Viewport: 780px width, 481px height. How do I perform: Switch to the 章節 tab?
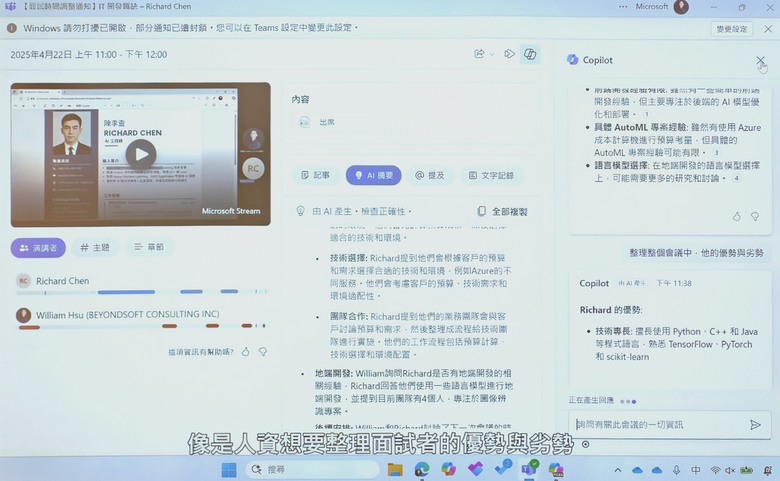pyautogui.click(x=149, y=247)
